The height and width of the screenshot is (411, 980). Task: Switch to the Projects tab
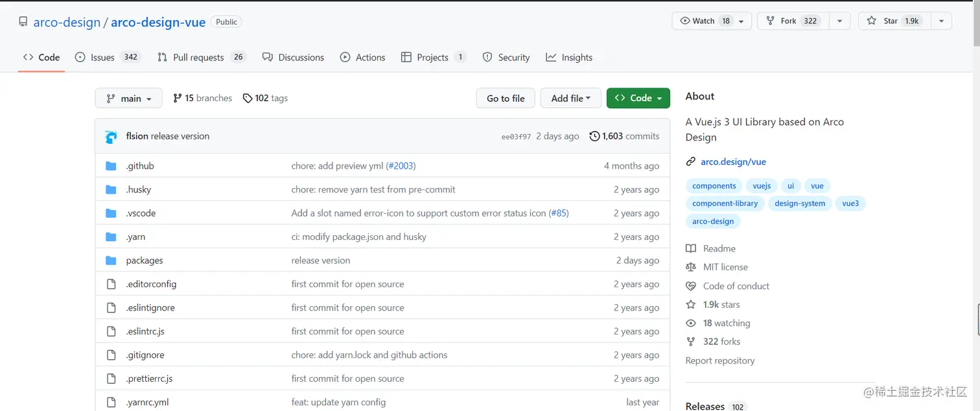434,58
